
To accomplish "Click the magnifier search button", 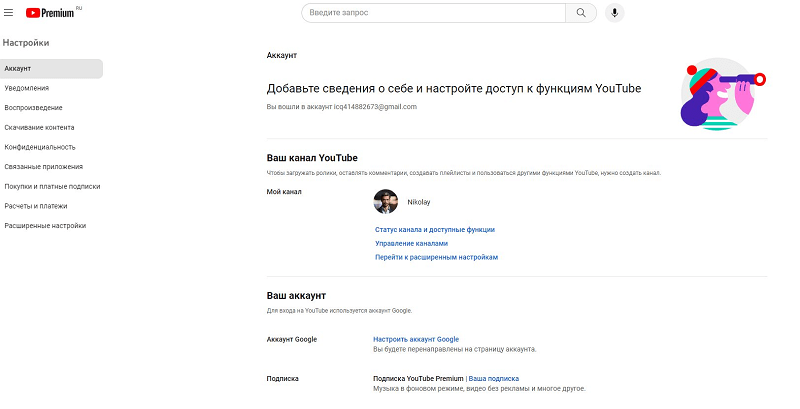I will coord(581,13).
